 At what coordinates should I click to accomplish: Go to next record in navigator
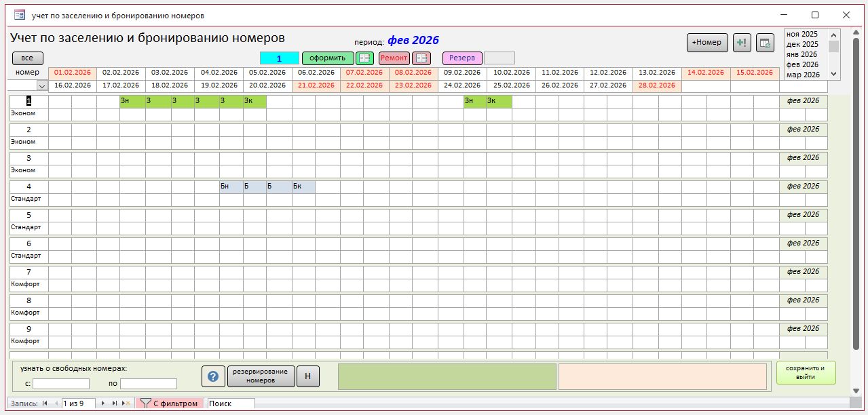[x=103, y=403]
